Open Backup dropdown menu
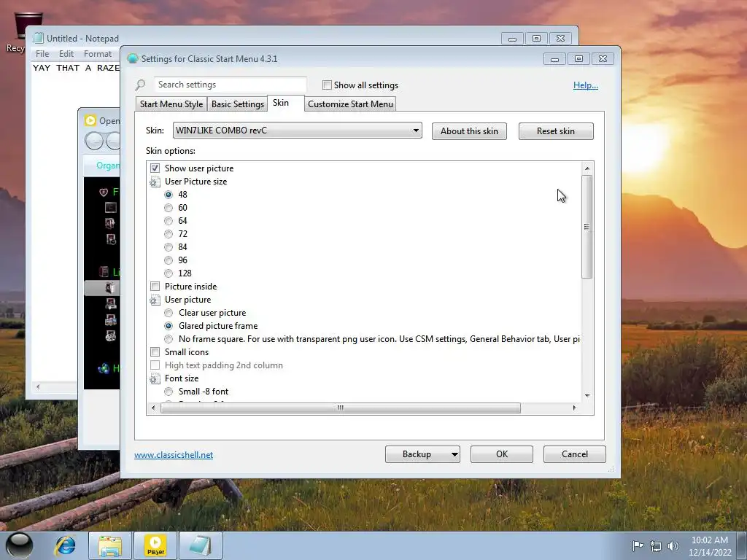Image resolution: width=747 pixels, height=560 pixels. point(454,454)
